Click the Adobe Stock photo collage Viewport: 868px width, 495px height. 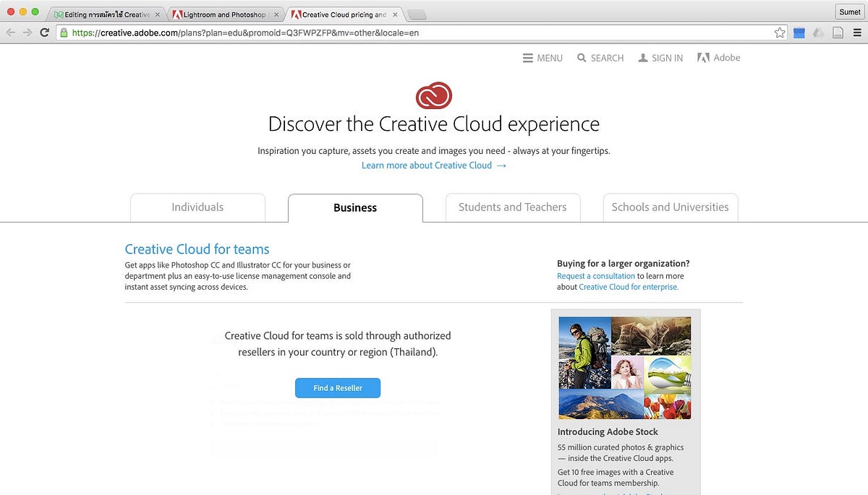click(x=625, y=368)
